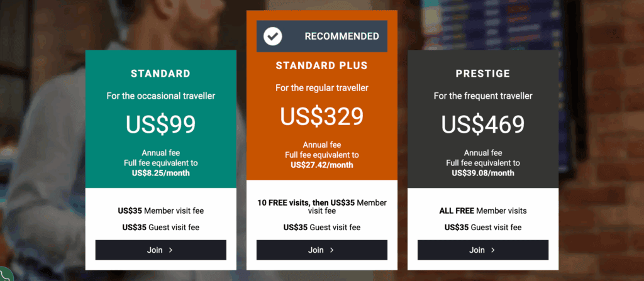Image resolution: width=644 pixels, height=281 pixels.
Task: Click the US$469 price
Action: click(482, 124)
